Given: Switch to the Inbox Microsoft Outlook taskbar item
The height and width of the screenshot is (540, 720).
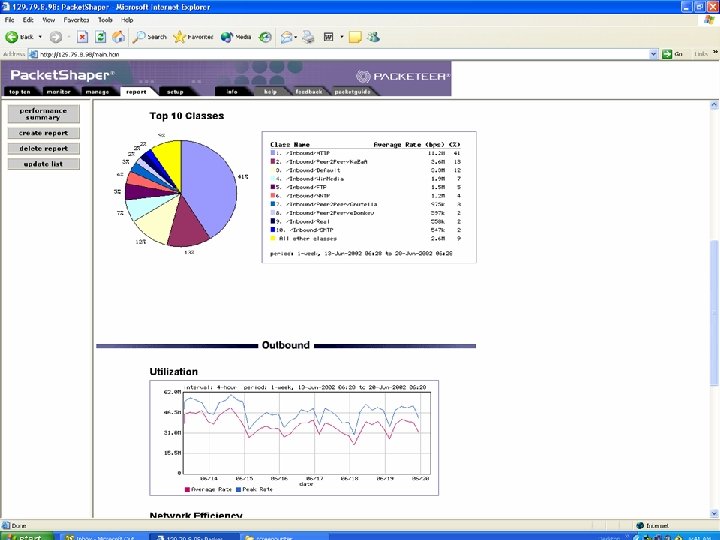Looking at the screenshot, I should click(x=104, y=537).
